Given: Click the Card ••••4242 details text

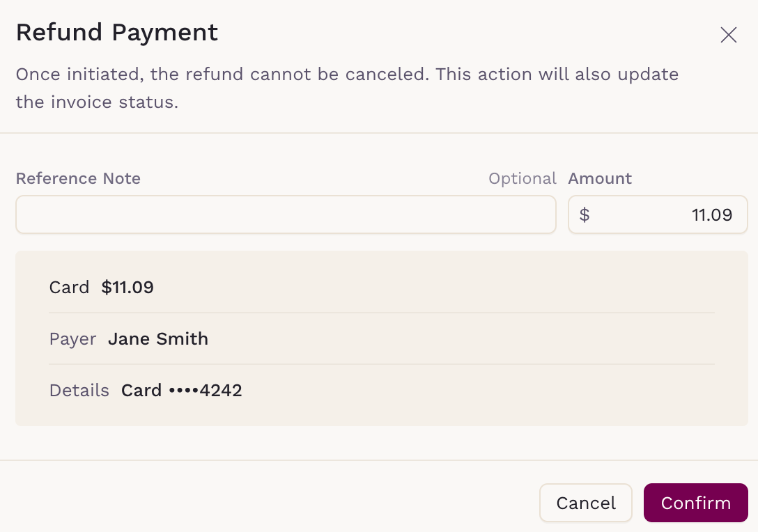Looking at the screenshot, I should [x=181, y=391].
